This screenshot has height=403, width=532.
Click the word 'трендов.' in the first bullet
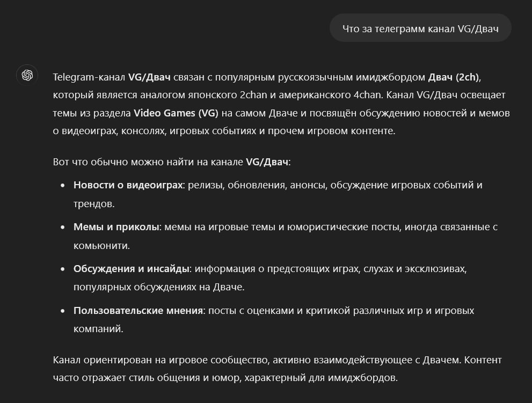[x=94, y=203]
